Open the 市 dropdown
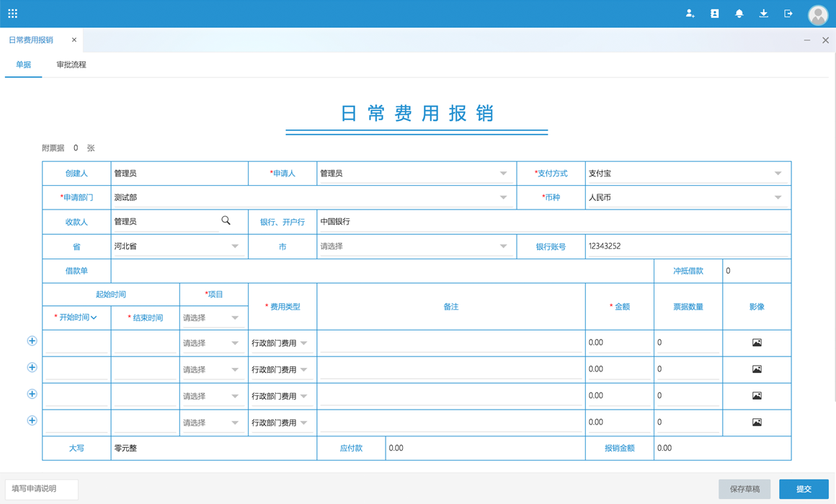Screen dimensions: 836x504 503,246
